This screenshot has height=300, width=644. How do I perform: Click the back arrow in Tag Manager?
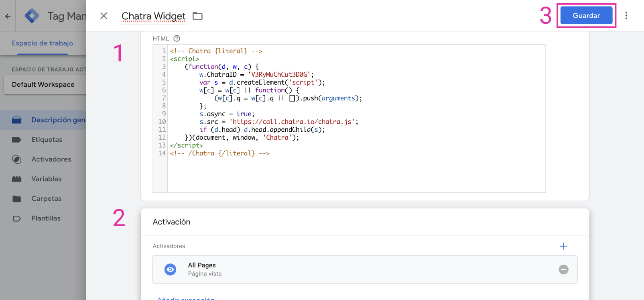pyautogui.click(x=8, y=16)
